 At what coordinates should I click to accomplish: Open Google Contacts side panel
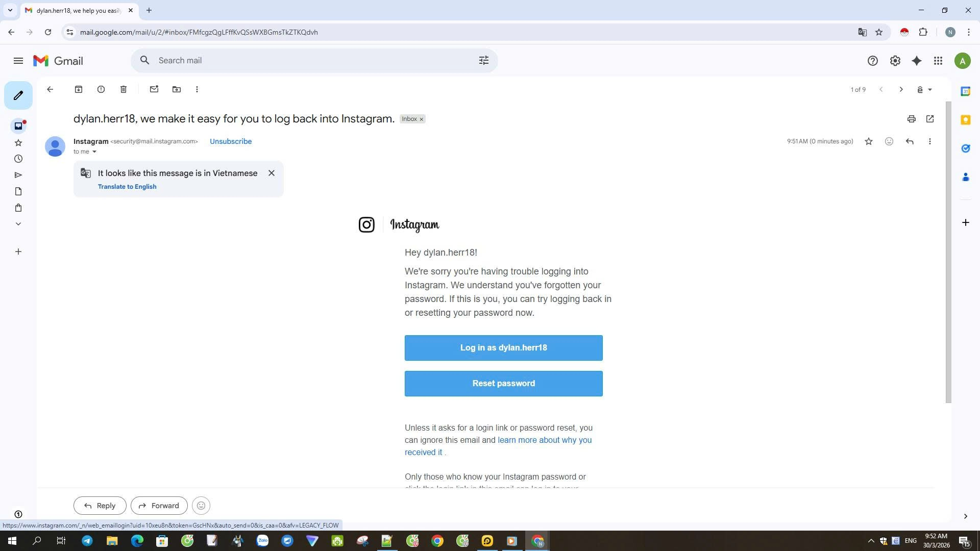tap(966, 177)
